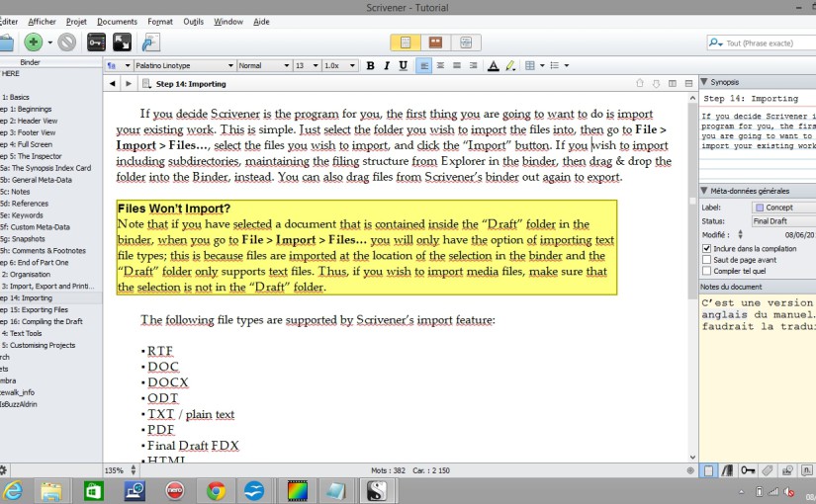Toggle bold formatting
The width and height of the screenshot is (816, 504).
(x=371, y=65)
